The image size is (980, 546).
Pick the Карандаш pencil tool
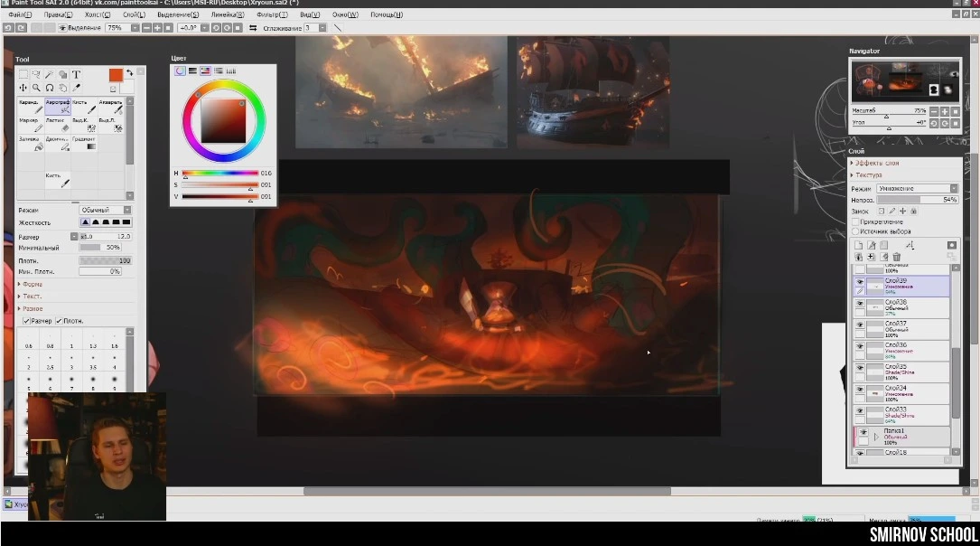coord(30,108)
